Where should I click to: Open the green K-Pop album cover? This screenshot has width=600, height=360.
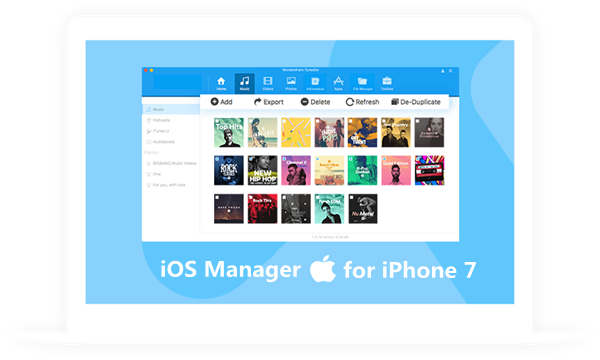tap(362, 171)
